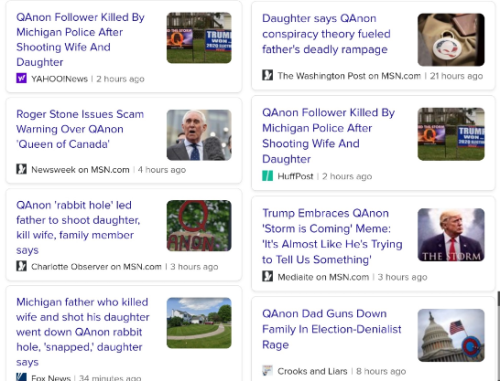
Task: Click the MSN icon beside Washington Post
Action: pos(267,75)
